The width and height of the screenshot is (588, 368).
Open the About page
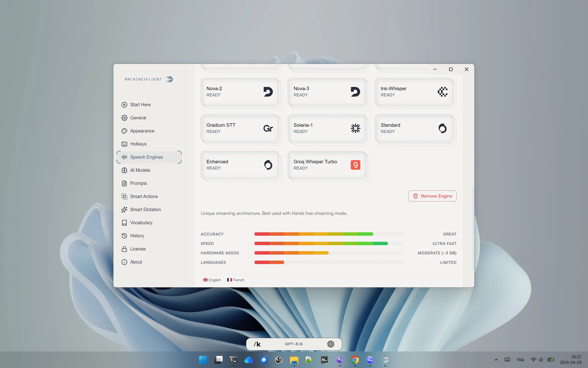149,262
